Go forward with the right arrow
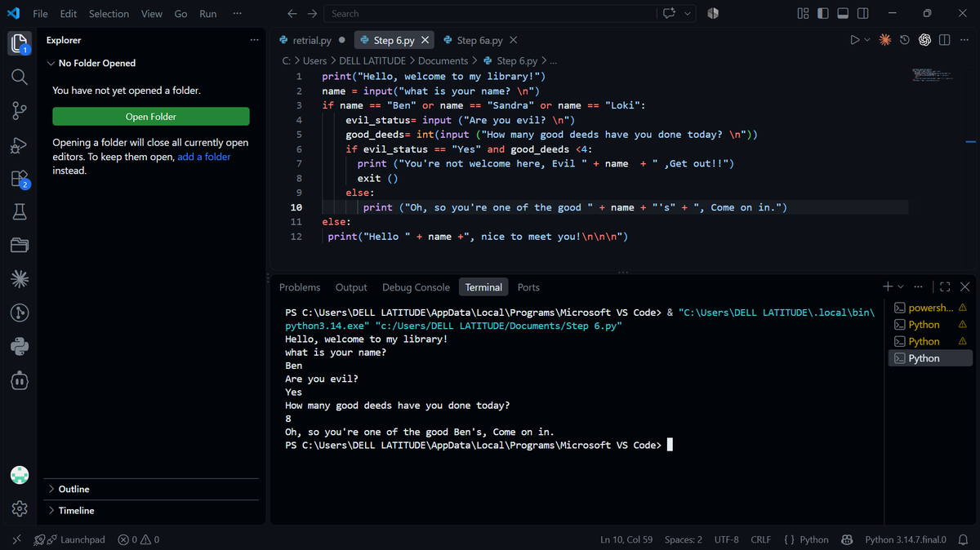 click(312, 14)
